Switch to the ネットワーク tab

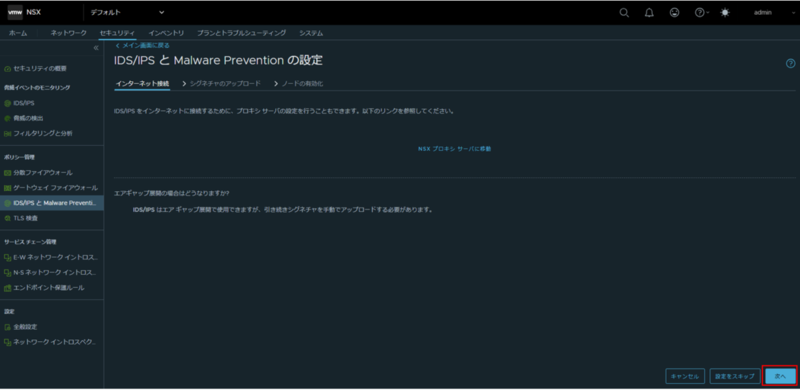click(68, 33)
